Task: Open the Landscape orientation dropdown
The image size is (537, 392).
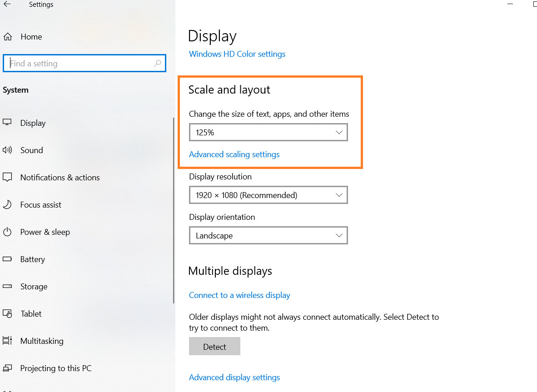Action: click(x=268, y=236)
